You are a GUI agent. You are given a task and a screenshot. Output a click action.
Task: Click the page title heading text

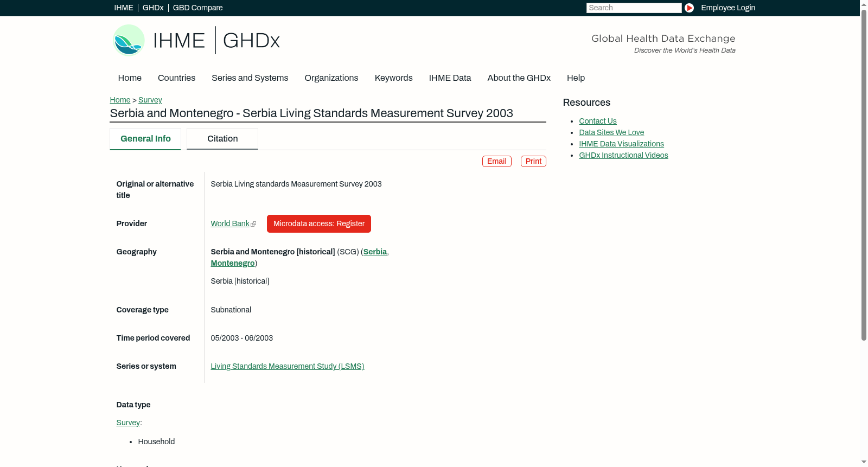click(311, 113)
